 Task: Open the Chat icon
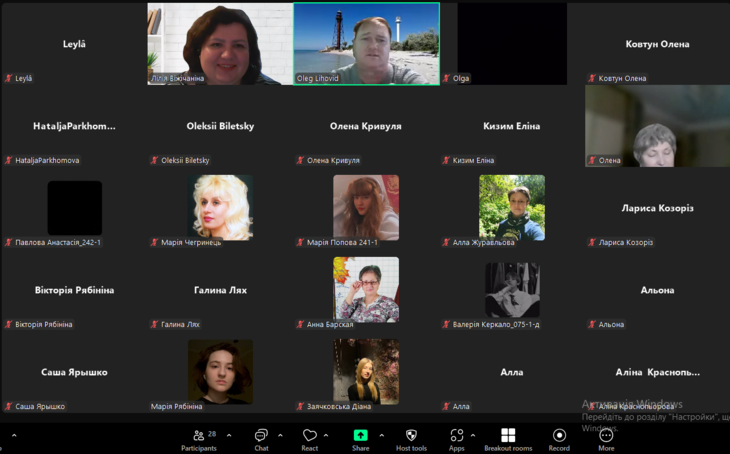point(261,435)
